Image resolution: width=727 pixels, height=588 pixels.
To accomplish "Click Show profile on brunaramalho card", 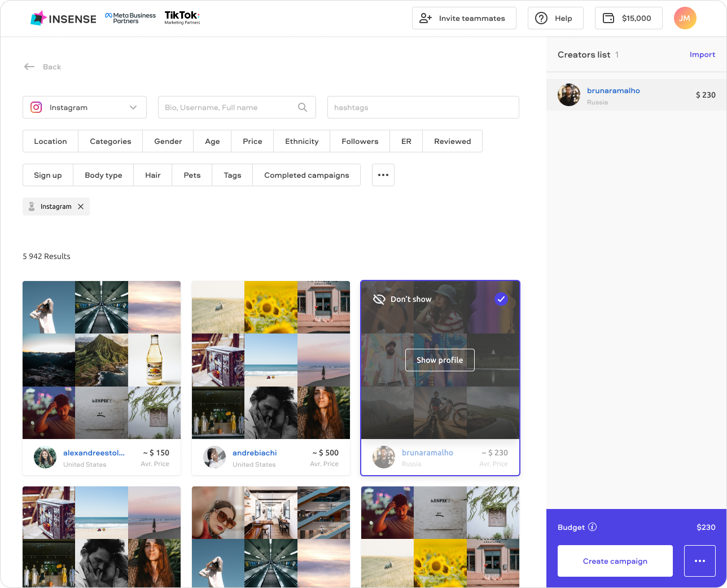I will tap(440, 360).
